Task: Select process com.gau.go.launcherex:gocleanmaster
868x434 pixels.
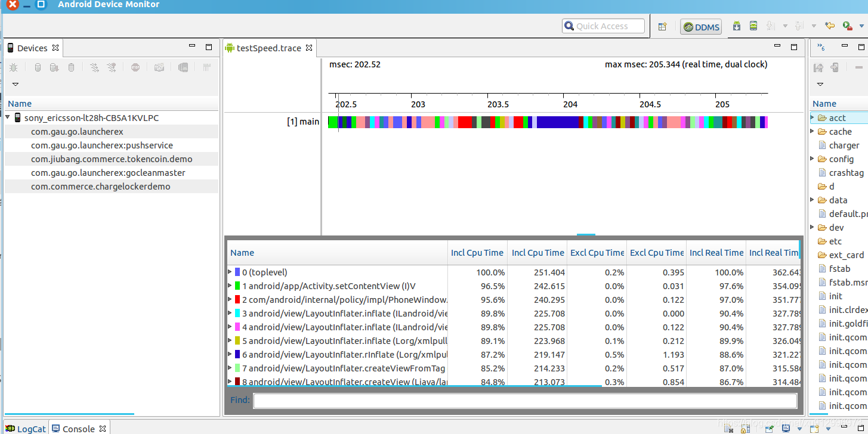Action: 108,173
